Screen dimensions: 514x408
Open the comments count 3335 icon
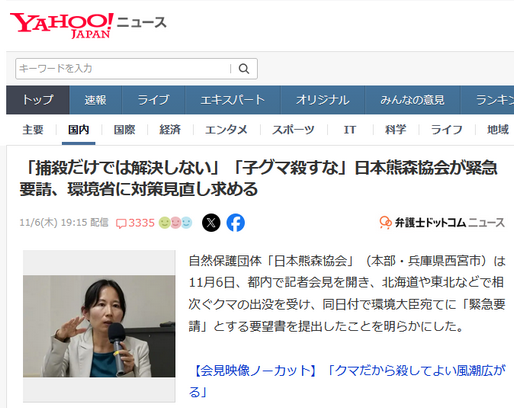(x=135, y=223)
